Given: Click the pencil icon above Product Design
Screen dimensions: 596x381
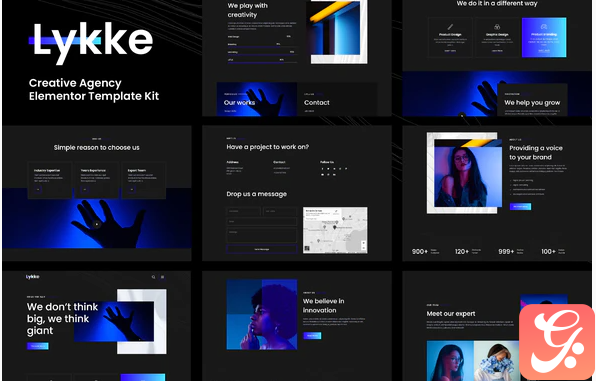Looking at the screenshot, I should (450, 27).
